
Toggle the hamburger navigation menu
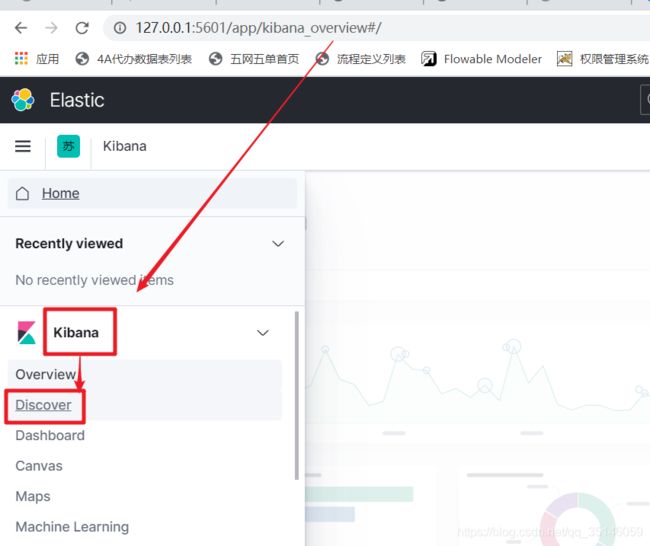point(23,146)
